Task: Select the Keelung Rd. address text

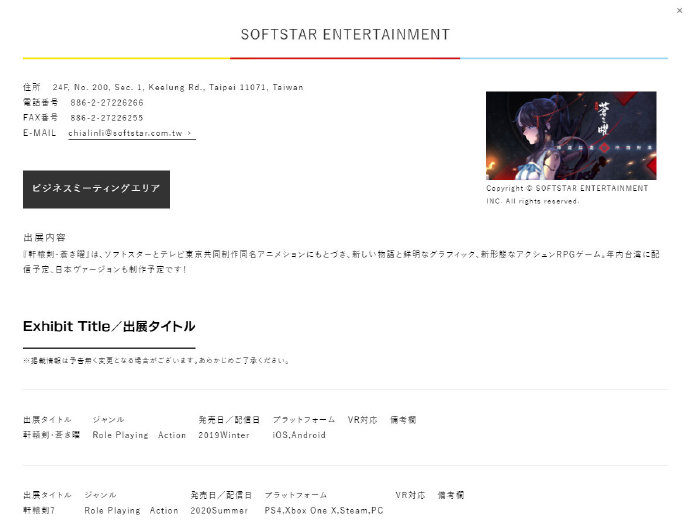Action: click(177, 87)
